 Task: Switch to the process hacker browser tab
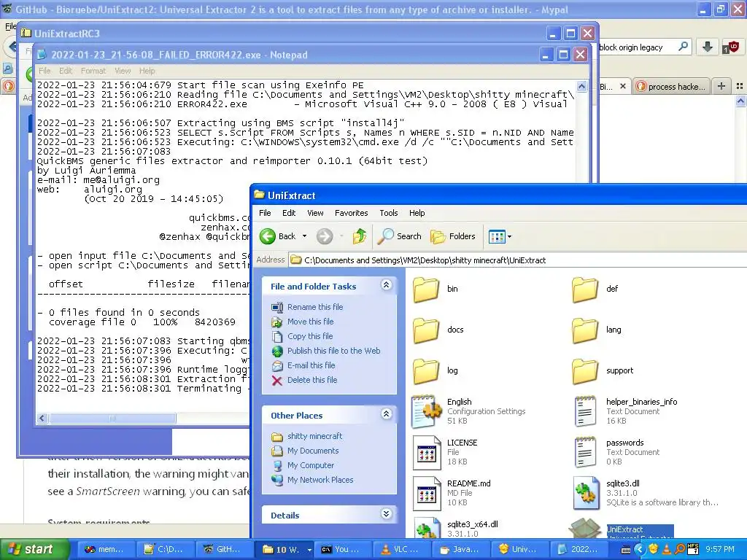point(672,86)
